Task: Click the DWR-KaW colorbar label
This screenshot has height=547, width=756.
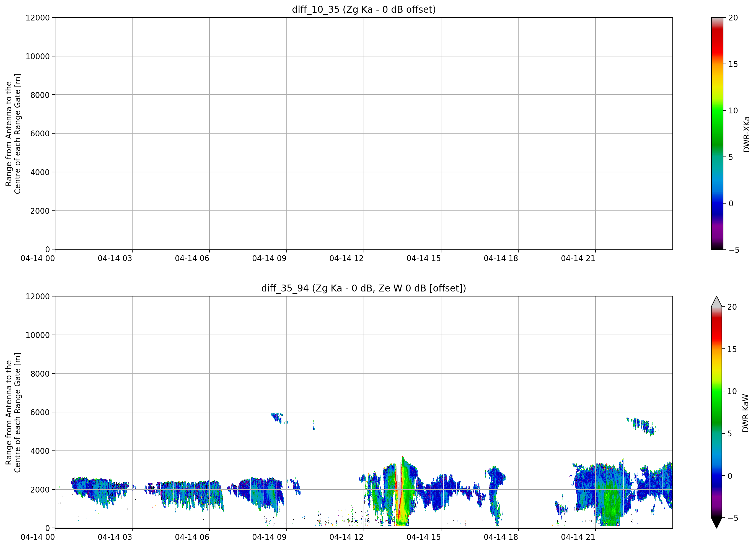Action: (746, 413)
